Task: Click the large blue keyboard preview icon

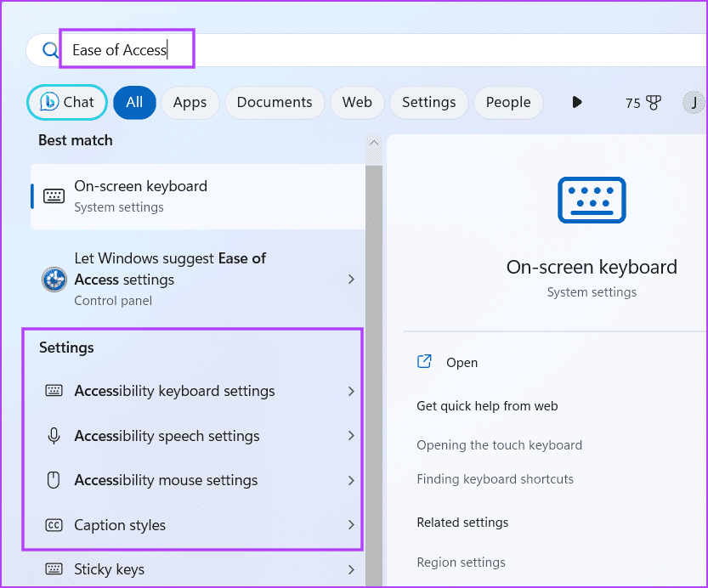Action: point(592,200)
